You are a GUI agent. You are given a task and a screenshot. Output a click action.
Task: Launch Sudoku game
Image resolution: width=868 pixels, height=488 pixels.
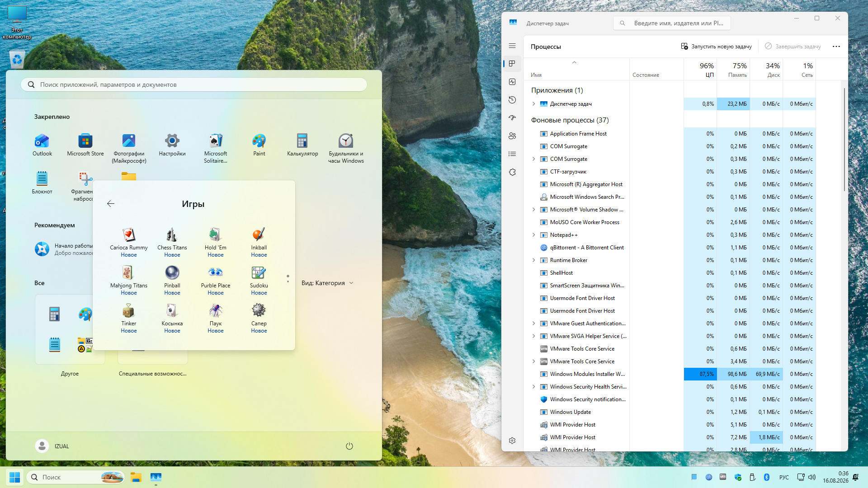[259, 280]
